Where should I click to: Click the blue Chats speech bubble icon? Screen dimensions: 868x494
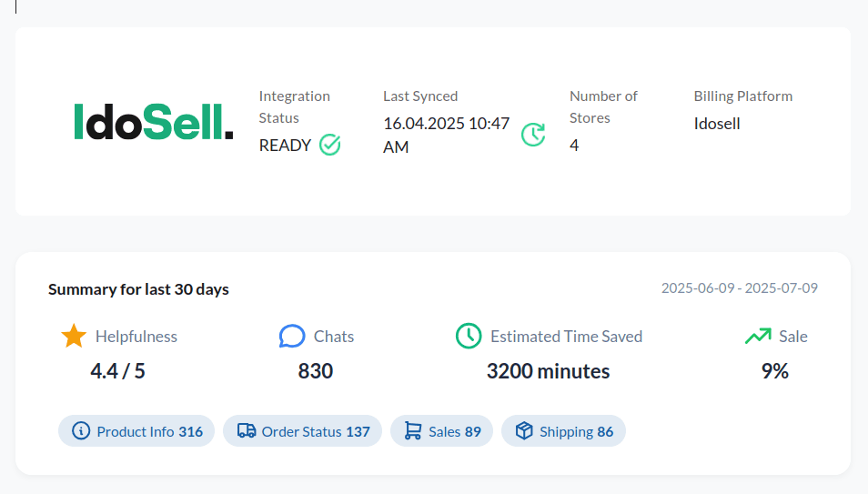pos(291,337)
